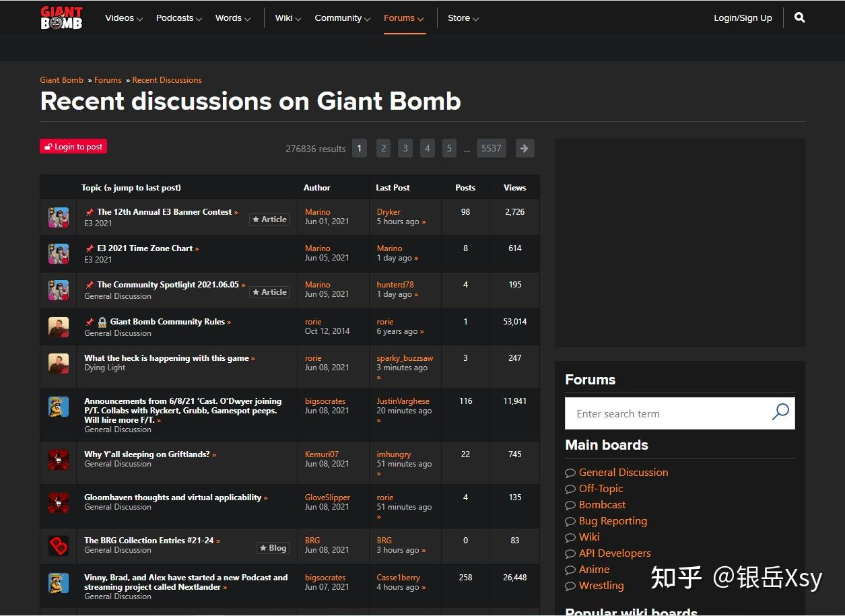
Task: Jump to last post by Dryker
Action: (x=424, y=222)
